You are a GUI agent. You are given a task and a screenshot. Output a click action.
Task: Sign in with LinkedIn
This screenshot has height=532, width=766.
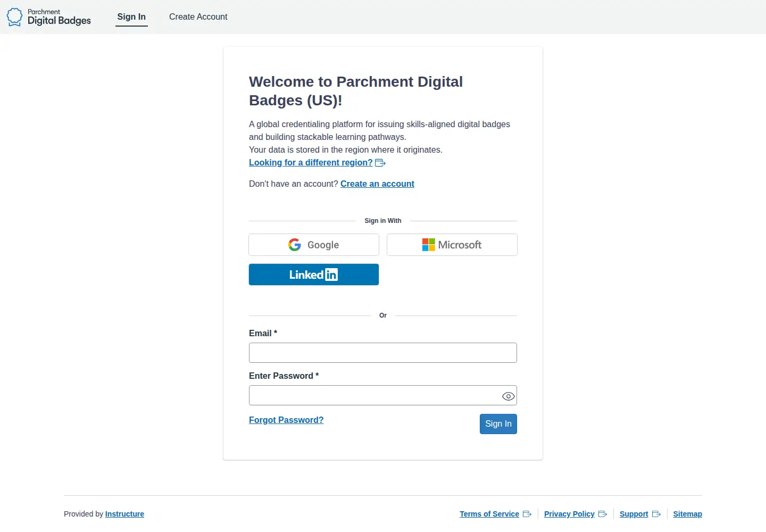pos(314,275)
